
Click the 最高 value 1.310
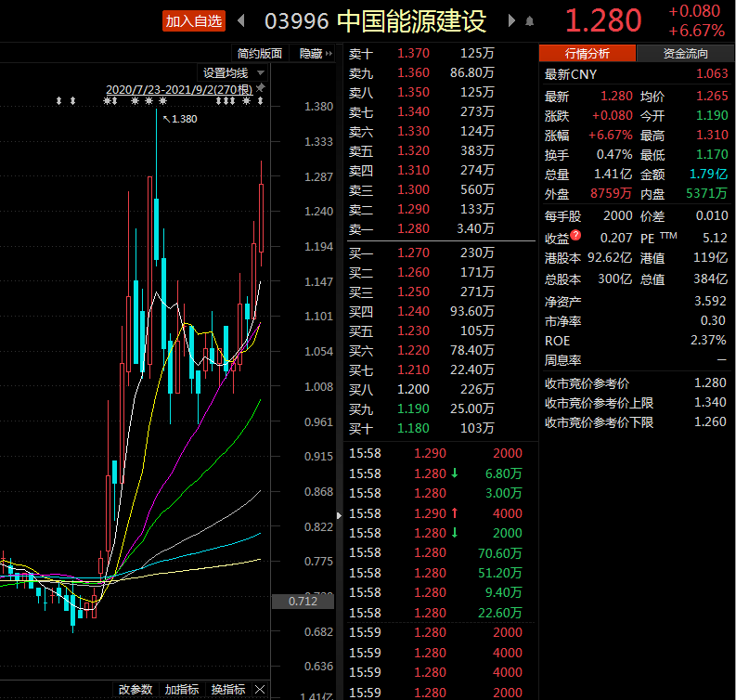click(x=712, y=136)
